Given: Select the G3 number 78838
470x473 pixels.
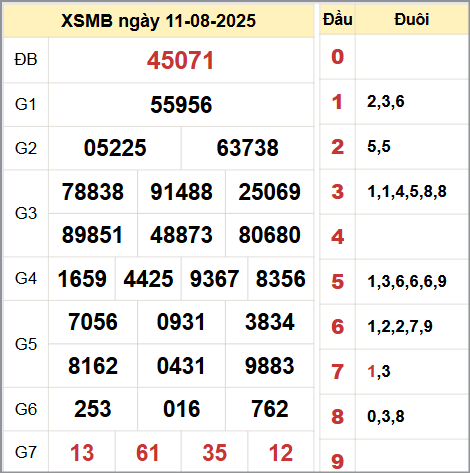Looking at the screenshot, I should [x=93, y=192].
